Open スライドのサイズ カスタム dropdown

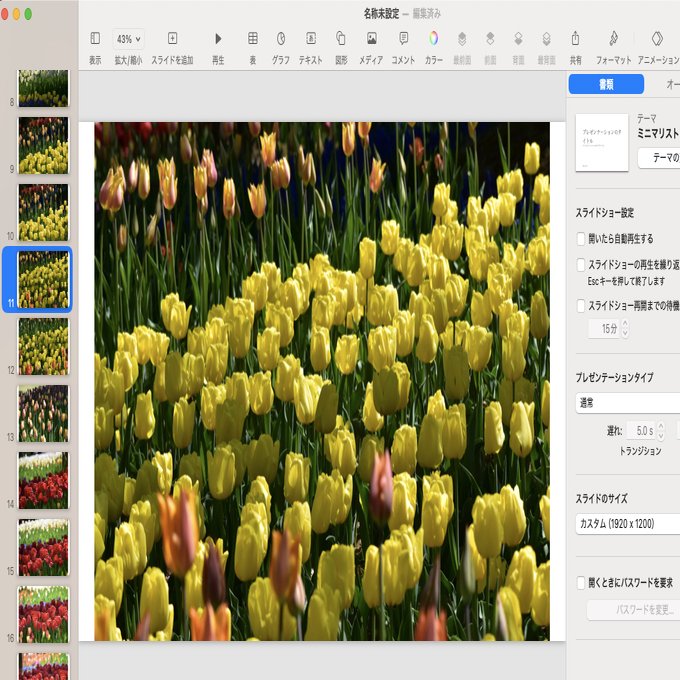click(628, 524)
